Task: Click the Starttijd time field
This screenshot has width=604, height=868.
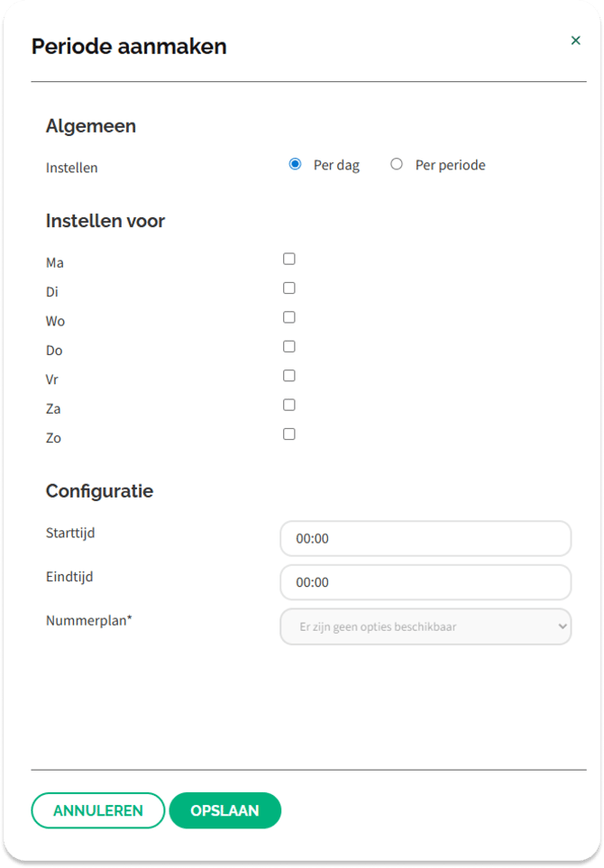Action: pos(426,539)
